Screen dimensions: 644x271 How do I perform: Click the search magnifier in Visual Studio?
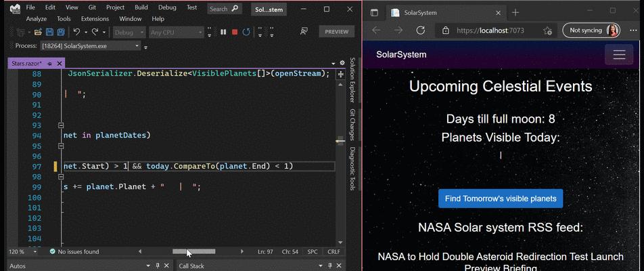[235, 9]
